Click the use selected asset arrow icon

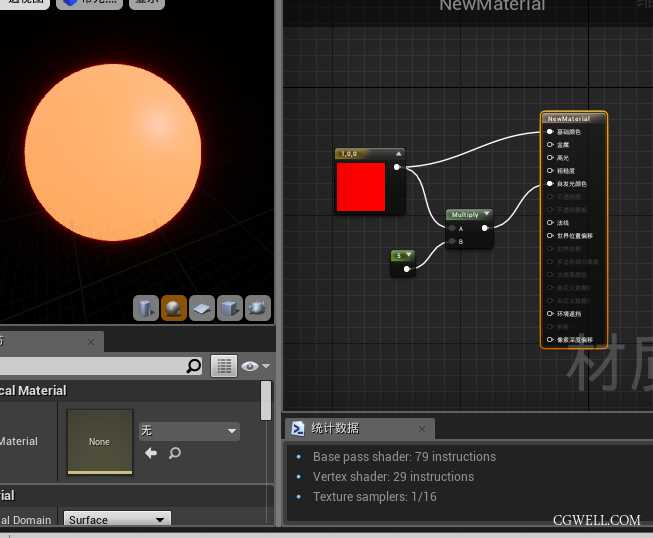coord(151,453)
